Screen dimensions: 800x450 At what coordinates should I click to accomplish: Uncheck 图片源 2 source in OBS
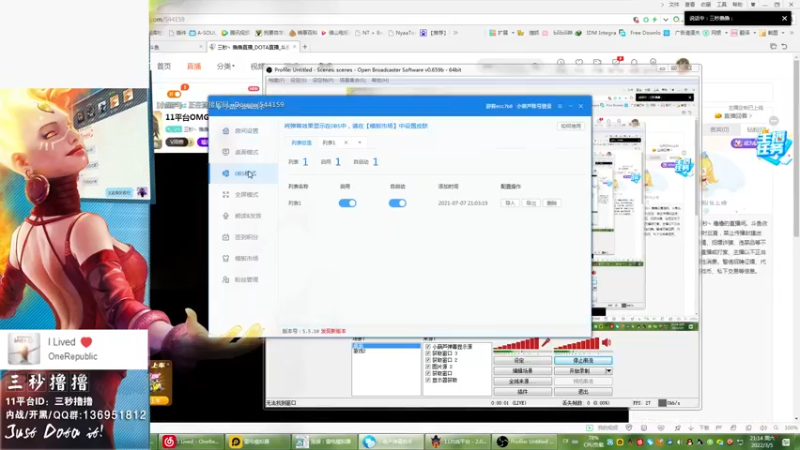428,367
